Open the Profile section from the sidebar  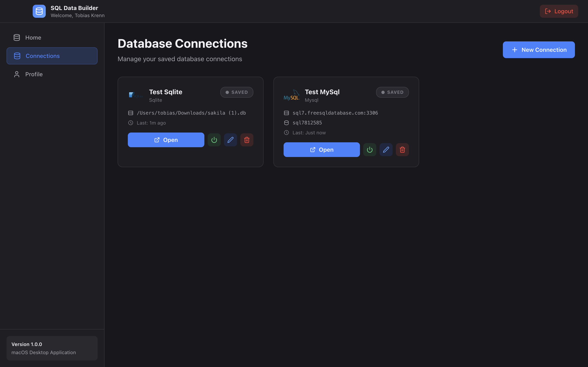coord(34,74)
